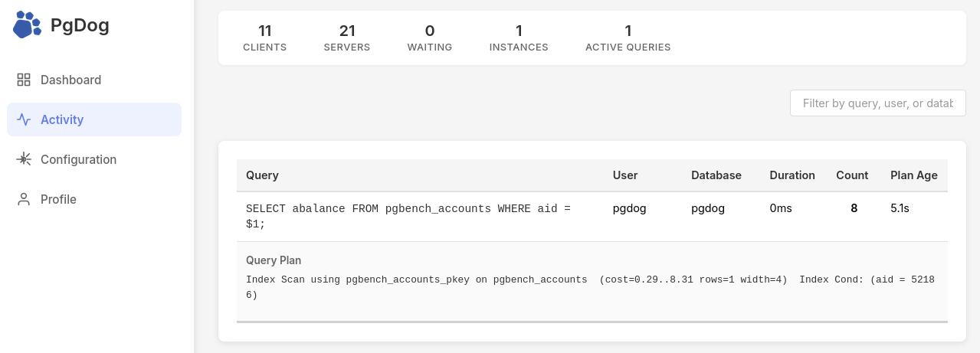Click the Configuration gear icon
The image size is (980, 353).
[24, 159]
